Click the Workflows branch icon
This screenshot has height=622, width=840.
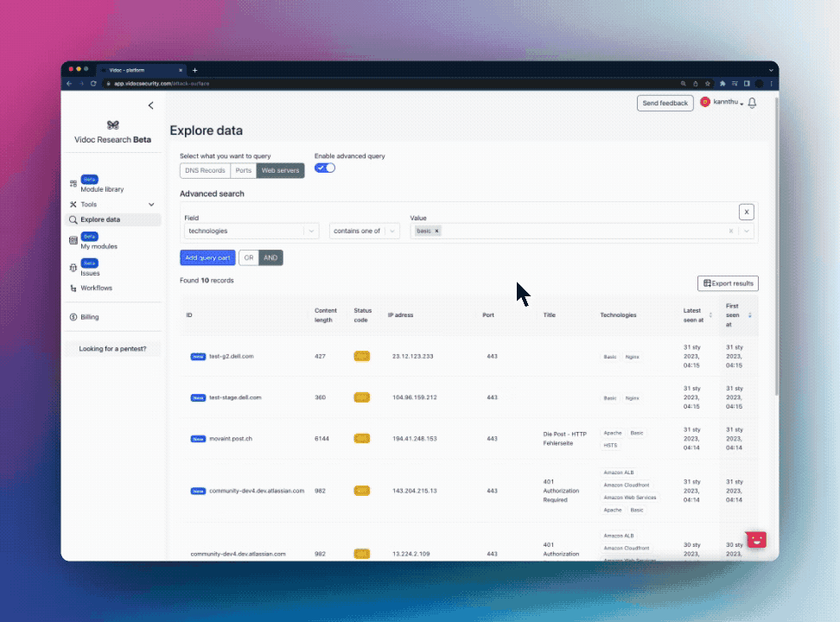tap(73, 289)
